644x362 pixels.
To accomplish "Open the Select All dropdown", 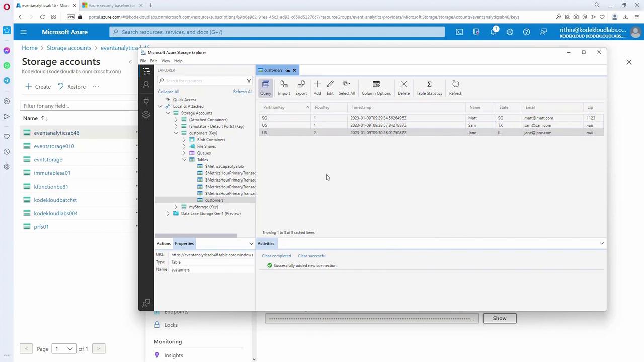I will (x=346, y=87).
